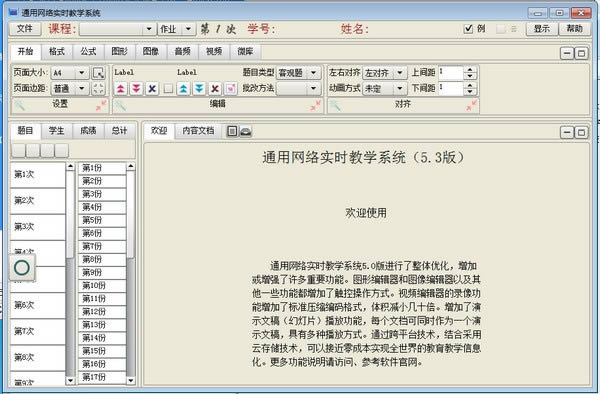Viewport: 600px width, 394px height.
Task: Click the pink collapse arrows in 编辑 group
Action: click(x=315, y=105)
